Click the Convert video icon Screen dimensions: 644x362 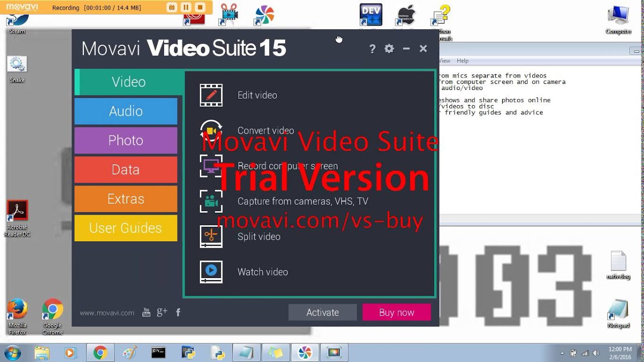[x=211, y=130]
